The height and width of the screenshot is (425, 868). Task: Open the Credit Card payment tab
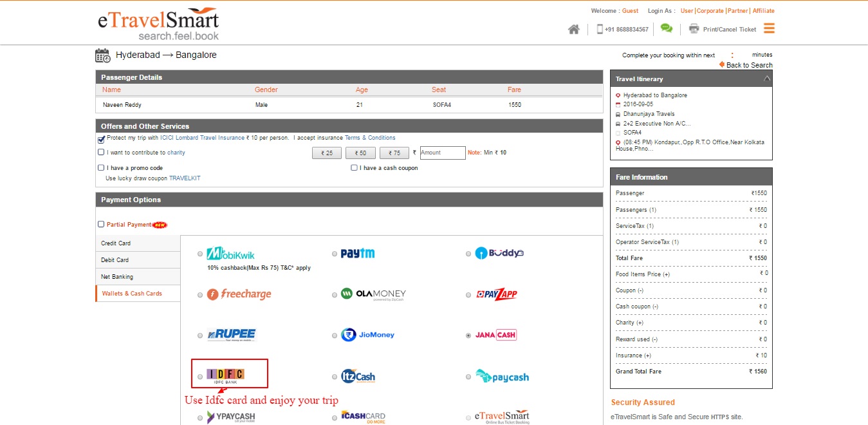[x=138, y=243]
